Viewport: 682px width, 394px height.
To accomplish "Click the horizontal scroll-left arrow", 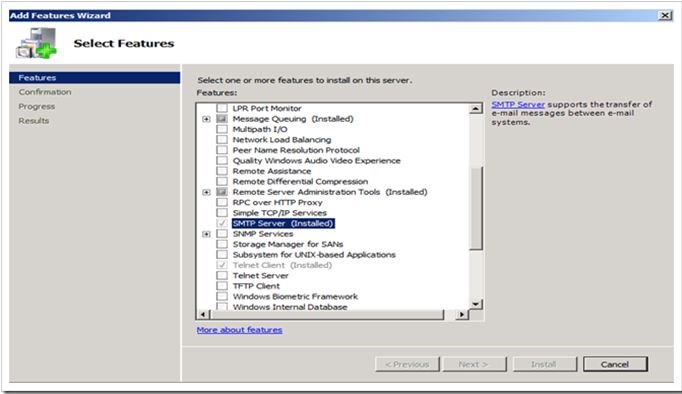I will click(203, 314).
